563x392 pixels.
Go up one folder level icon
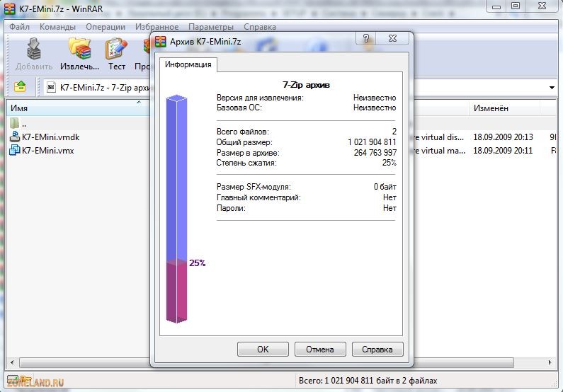pos(20,87)
